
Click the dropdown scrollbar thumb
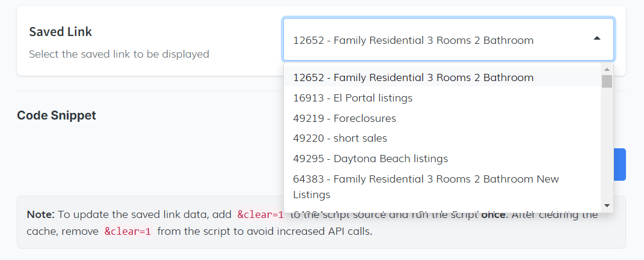(x=607, y=81)
